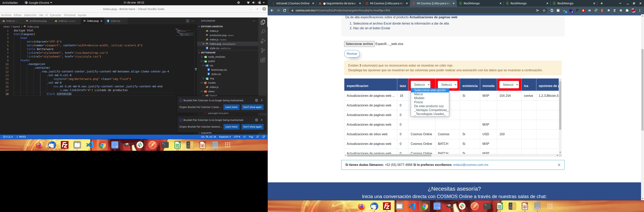The height and width of the screenshot is (212, 644).
Task: Open Chrome tab search chevron
Action: [x=620, y=4]
